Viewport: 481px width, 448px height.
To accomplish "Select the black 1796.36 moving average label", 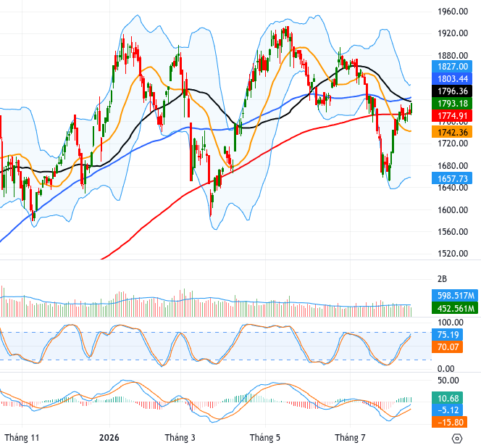I will 452,91.
